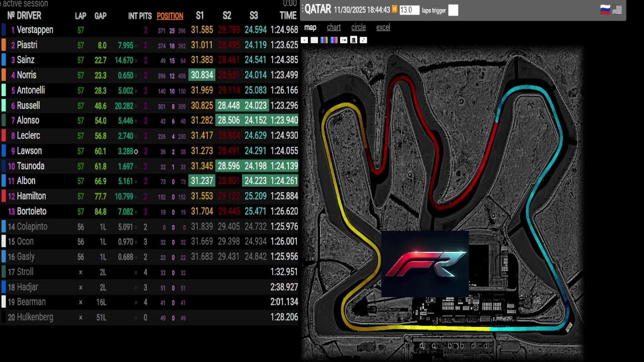
Task: Click the driver silhouette icon under map tab
Action: [x=354, y=40]
